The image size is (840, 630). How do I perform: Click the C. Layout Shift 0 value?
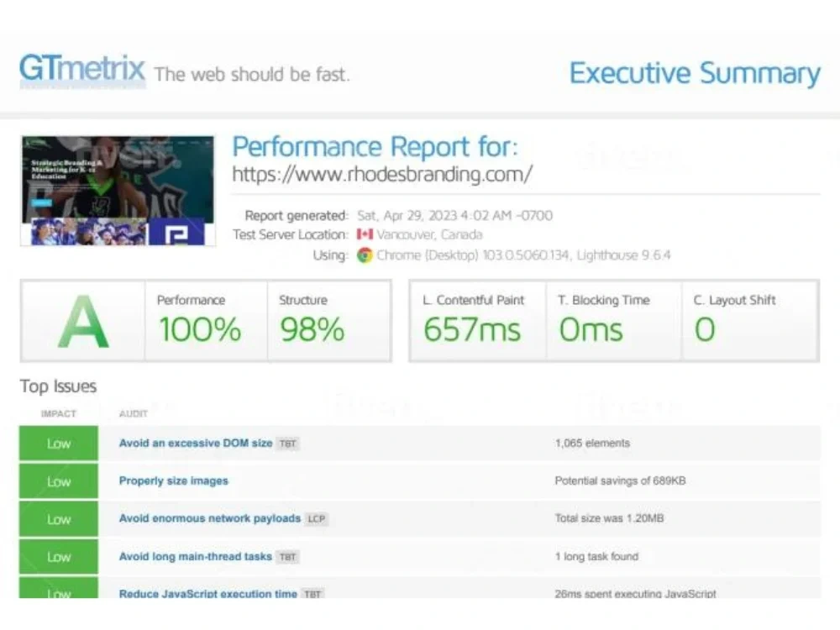click(705, 329)
